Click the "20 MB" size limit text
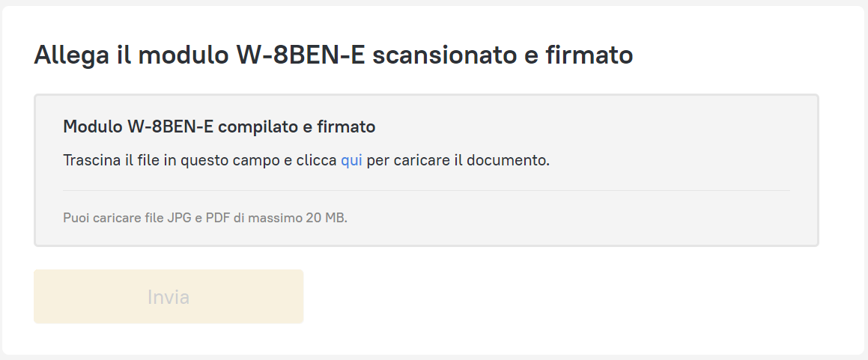868x360 pixels. 324,219
